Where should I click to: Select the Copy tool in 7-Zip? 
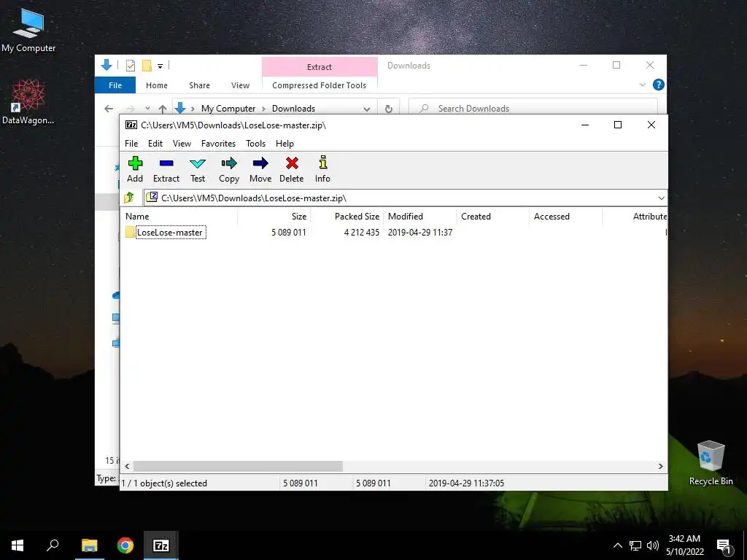(228, 169)
